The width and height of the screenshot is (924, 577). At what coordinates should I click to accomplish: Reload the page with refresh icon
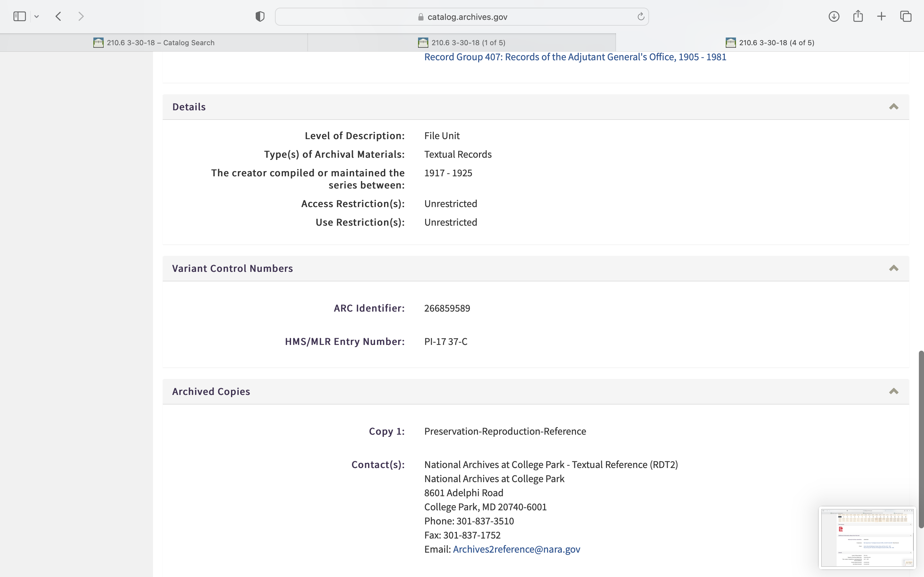(641, 16)
